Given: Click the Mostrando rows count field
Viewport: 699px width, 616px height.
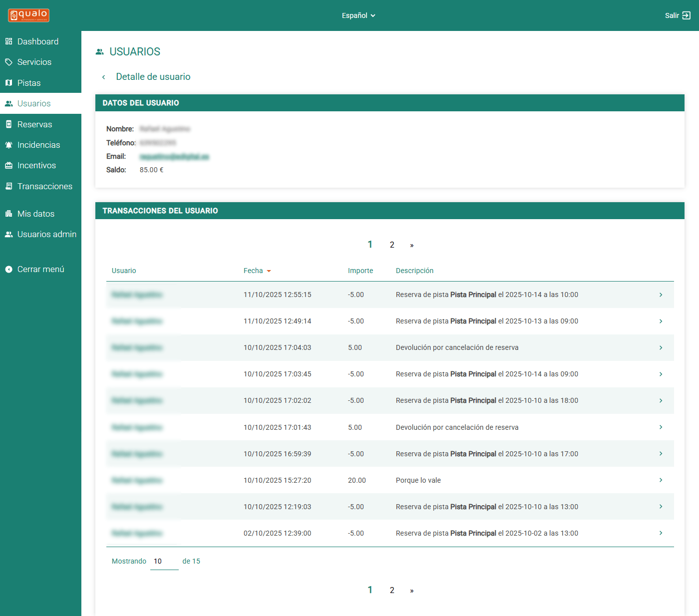Looking at the screenshot, I should [164, 561].
